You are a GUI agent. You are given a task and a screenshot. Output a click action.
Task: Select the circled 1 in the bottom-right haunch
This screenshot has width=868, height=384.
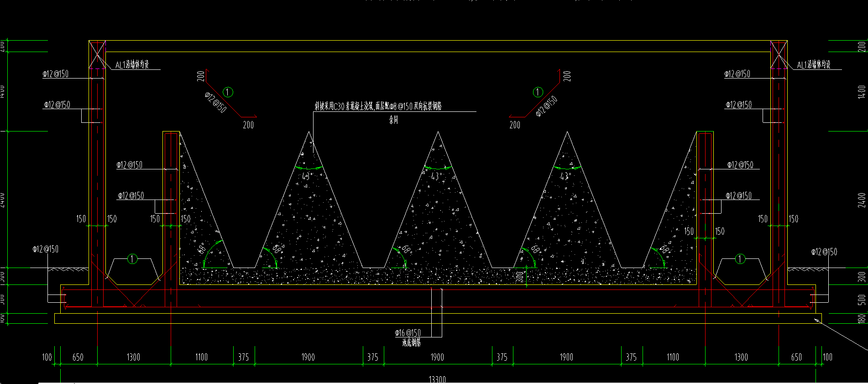[740, 259]
